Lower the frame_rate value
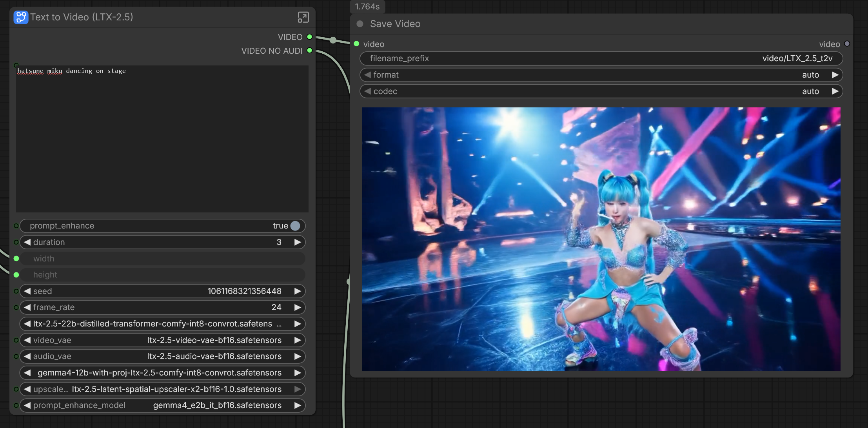Viewport: 868px width, 428px height. tap(27, 307)
